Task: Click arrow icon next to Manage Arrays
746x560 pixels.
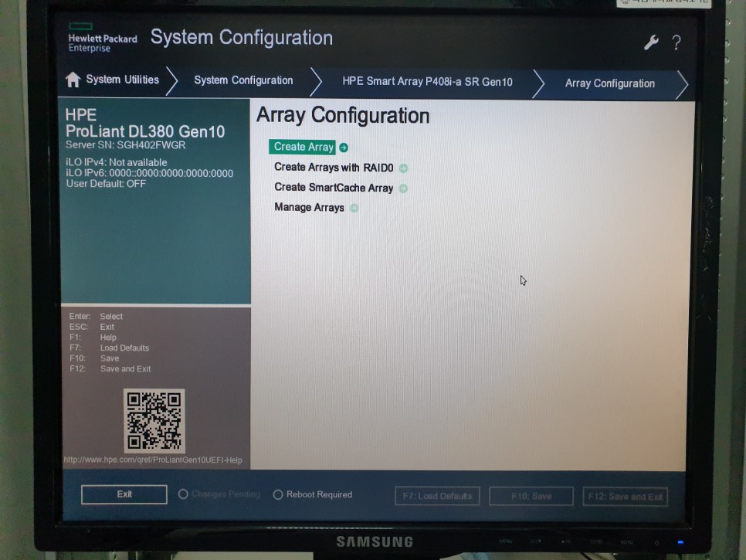Action: (x=354, y=208)
